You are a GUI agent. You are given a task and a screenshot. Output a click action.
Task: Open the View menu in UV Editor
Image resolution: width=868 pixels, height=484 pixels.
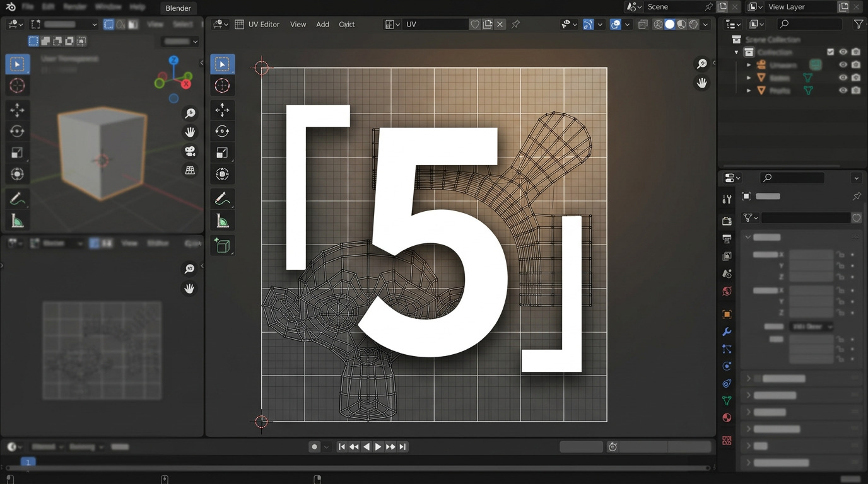(x=298, y=24)
